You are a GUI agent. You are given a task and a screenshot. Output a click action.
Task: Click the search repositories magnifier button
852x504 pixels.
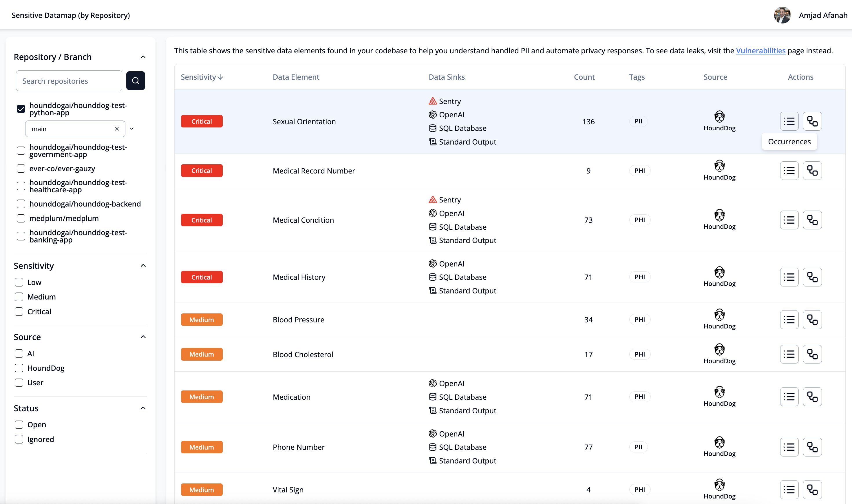(x=136, y=81)
